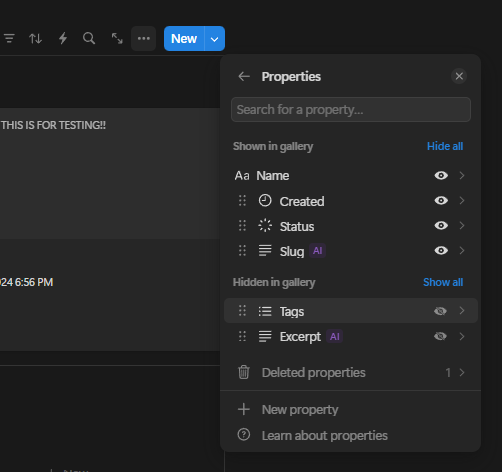The height and width of the screenshot is (472, 502).
Task: Click the 6:56 PM timestamp text
Action: point(34,282)
